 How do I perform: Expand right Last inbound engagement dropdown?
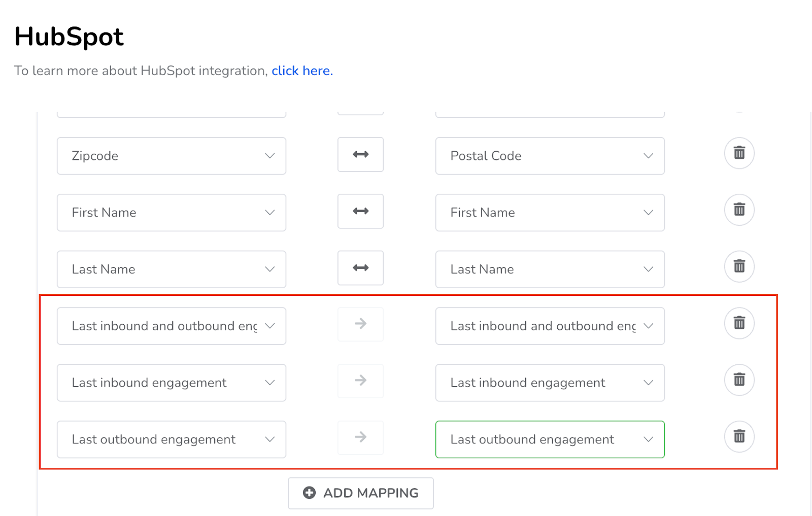click(x=550, y=383)
